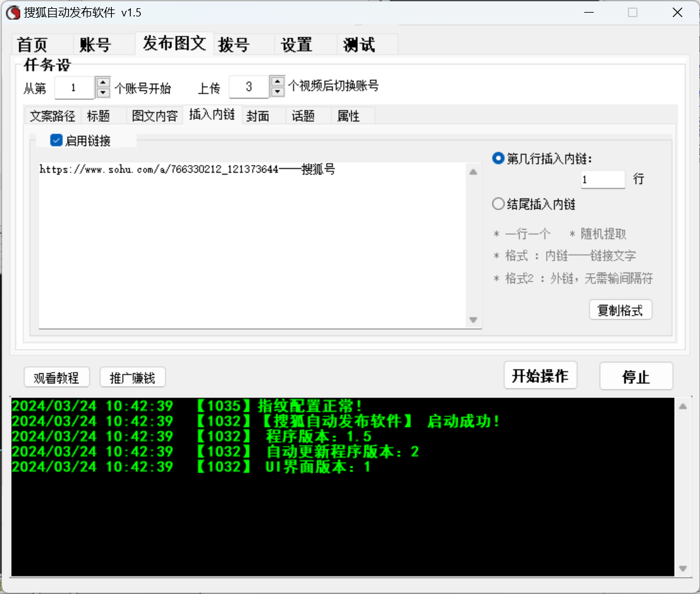
Task: Click log line 指纹配置正常
Action: (x=187, y=406)
